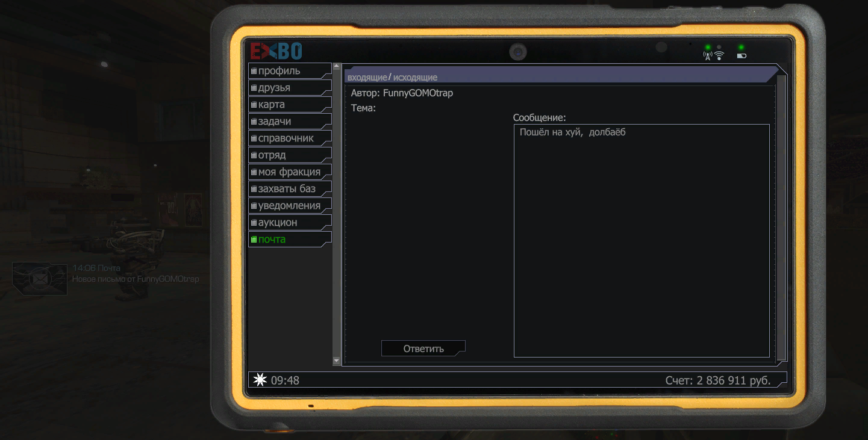868x440 pixels.
Task: Click the sidebar scroll up arrow
Action: 337,67
